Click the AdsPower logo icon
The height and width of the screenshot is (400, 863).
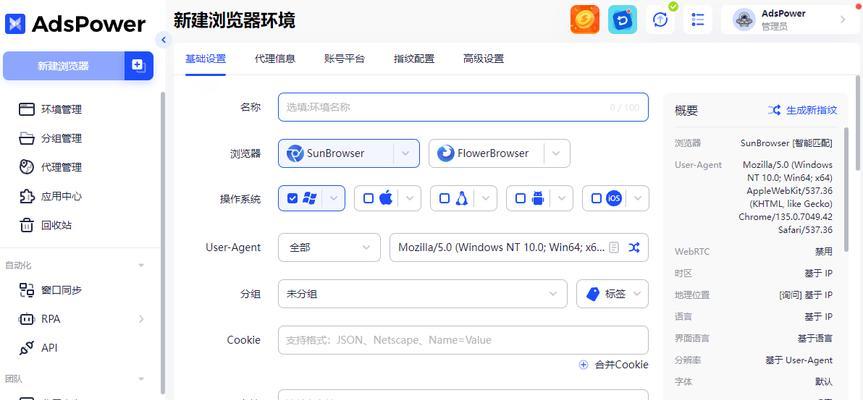point(15,24)
